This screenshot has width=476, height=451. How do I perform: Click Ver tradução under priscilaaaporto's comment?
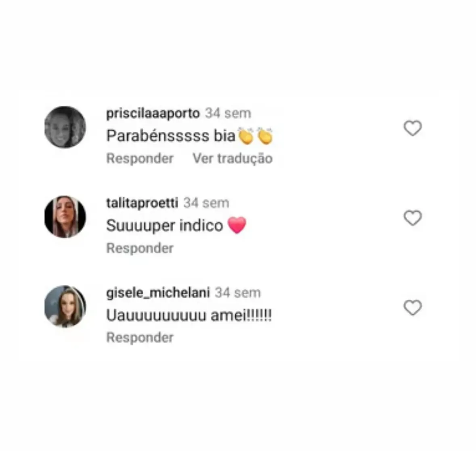(x=233, y=158)
